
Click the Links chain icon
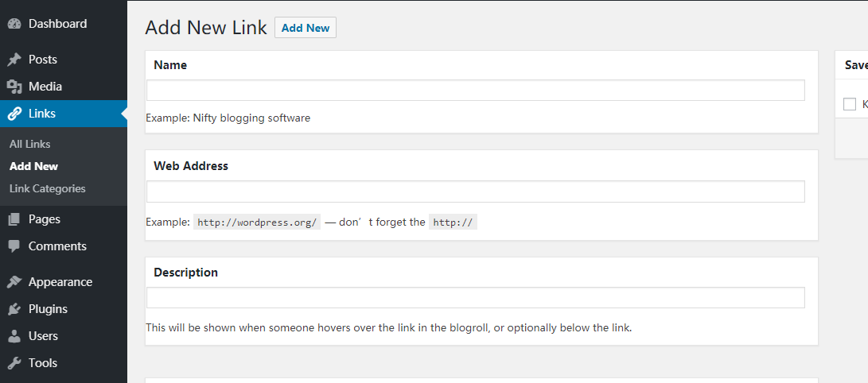[14, 114]
